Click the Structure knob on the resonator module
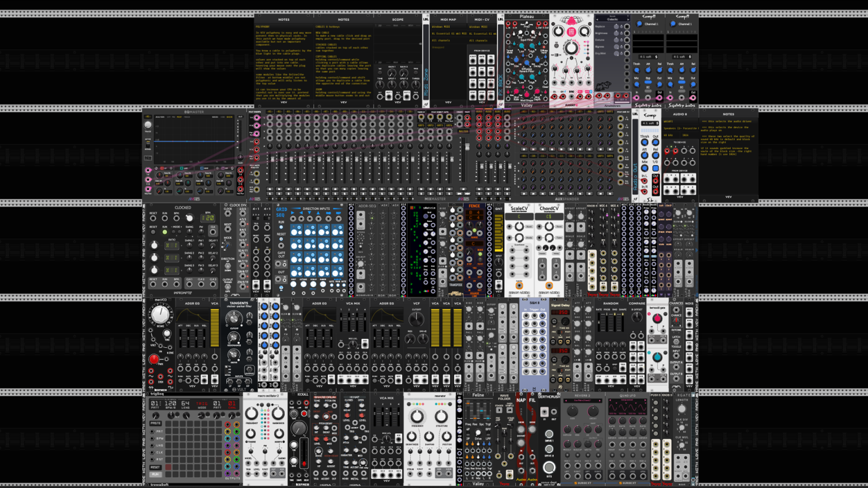The width and height of the screenshot is (868, 488). coord(441,417)
